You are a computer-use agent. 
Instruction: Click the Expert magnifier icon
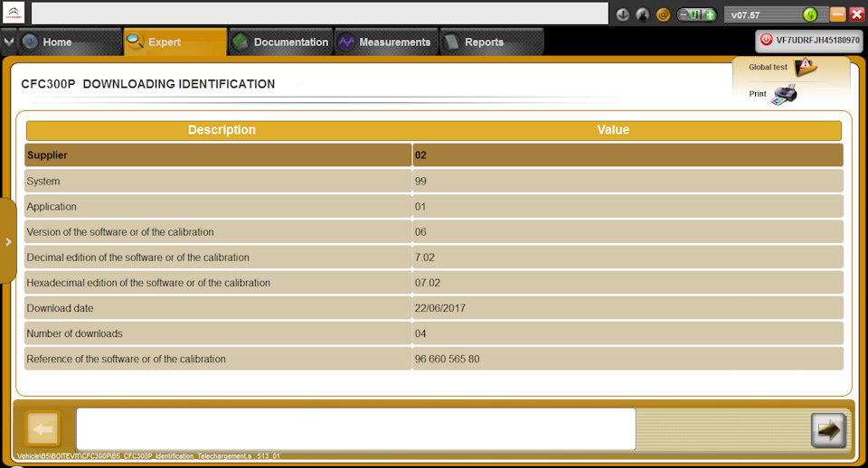pos(135,41)
